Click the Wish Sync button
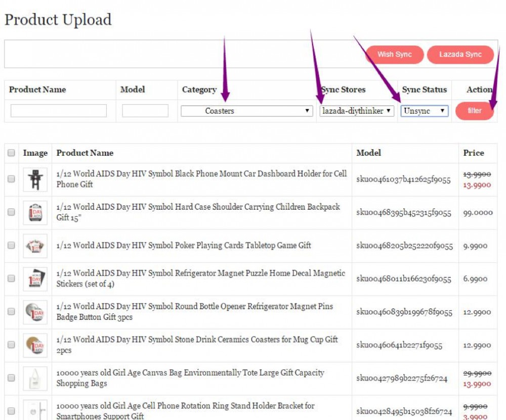This screenshot has height=420, width=506. coord(394,55)
